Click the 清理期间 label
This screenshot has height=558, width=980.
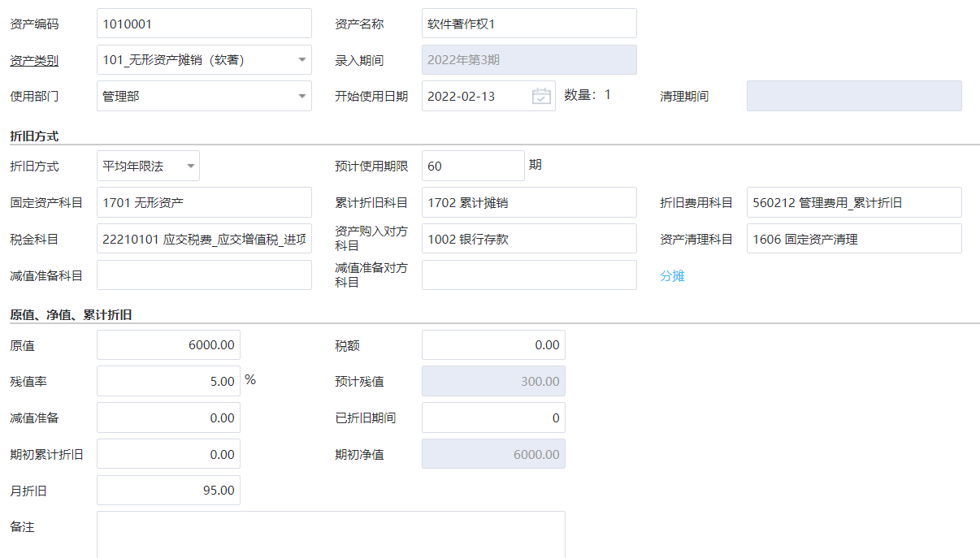tap(684, 96)
